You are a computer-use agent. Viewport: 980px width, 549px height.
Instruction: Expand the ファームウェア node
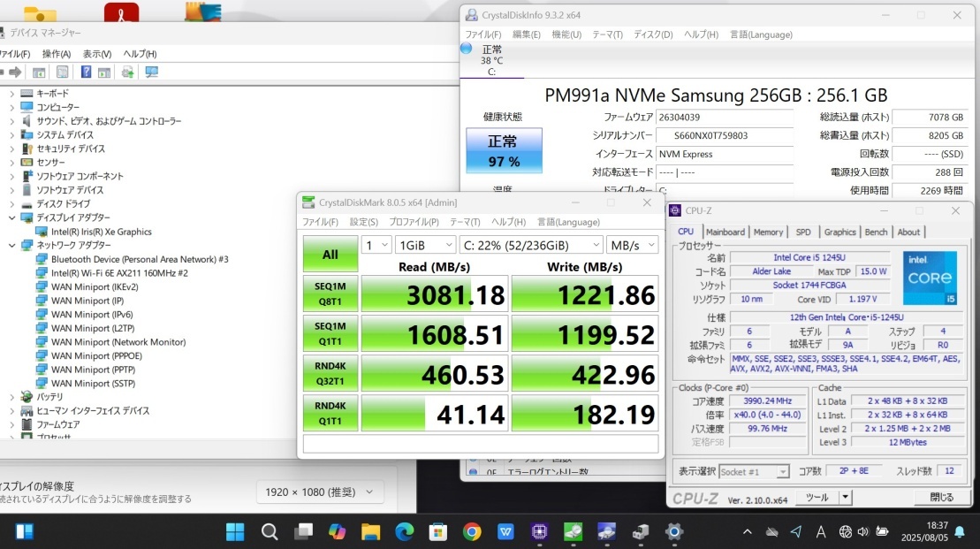11,424
